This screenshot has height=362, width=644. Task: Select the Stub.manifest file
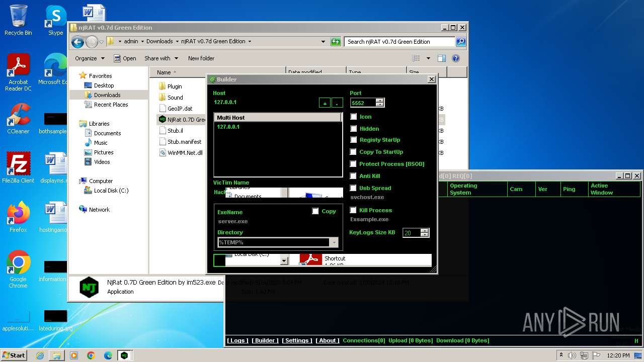point(180,142)
